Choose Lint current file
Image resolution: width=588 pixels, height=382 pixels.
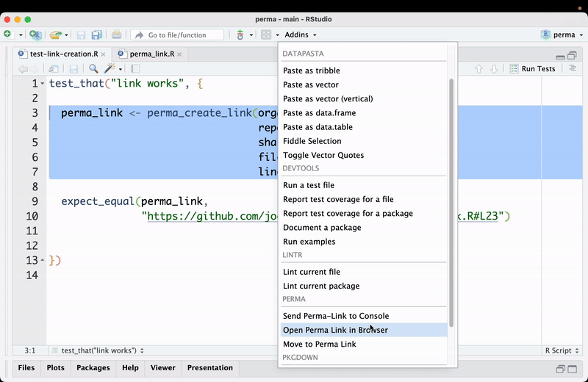(311, 272)
